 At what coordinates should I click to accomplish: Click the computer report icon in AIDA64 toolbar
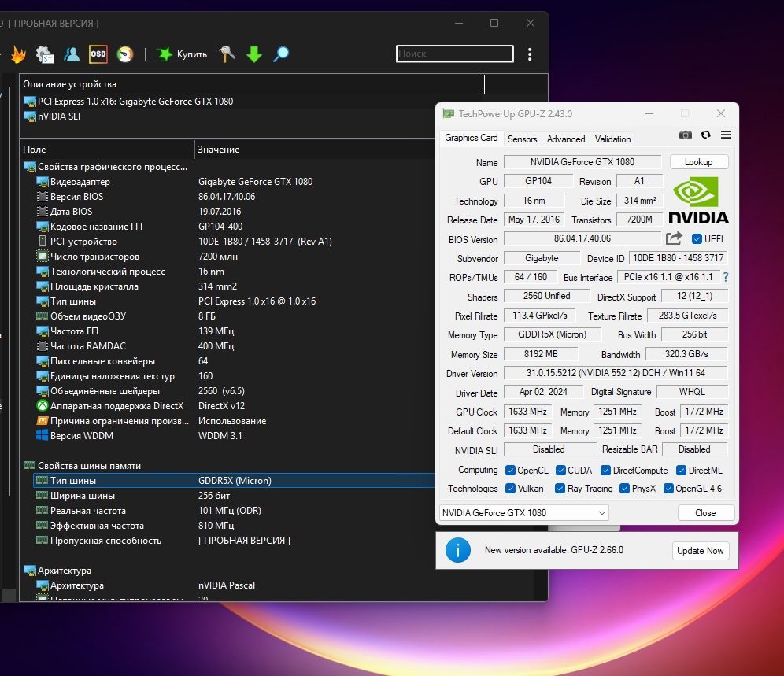click(x=45, y=54)
